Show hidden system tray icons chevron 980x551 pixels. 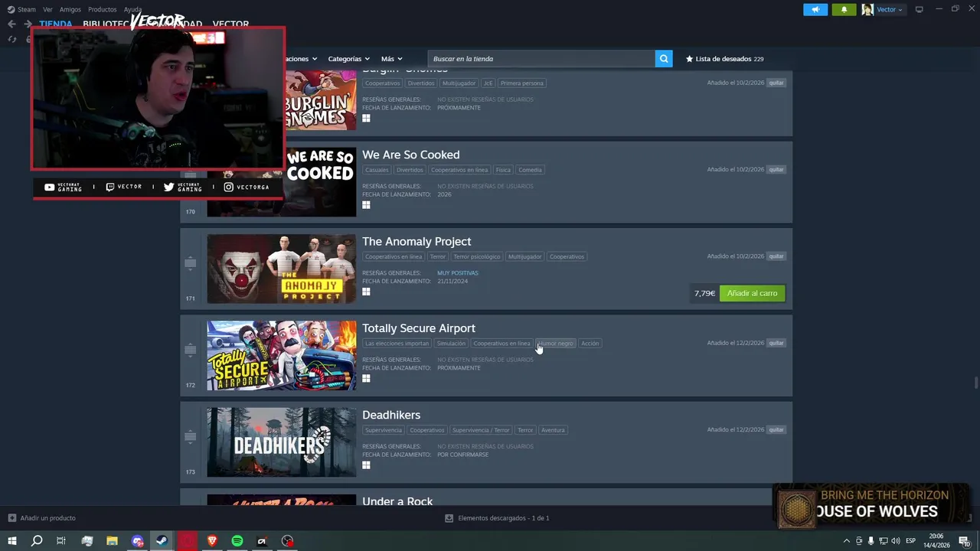846,541
